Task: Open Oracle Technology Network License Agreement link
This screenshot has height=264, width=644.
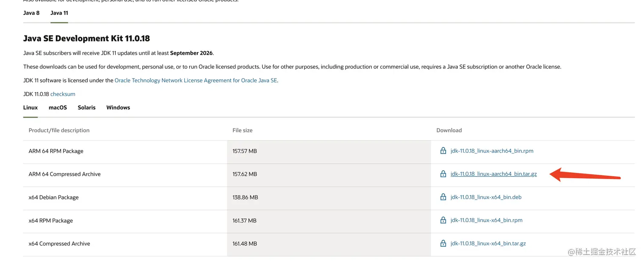Action: coord(196,80)
